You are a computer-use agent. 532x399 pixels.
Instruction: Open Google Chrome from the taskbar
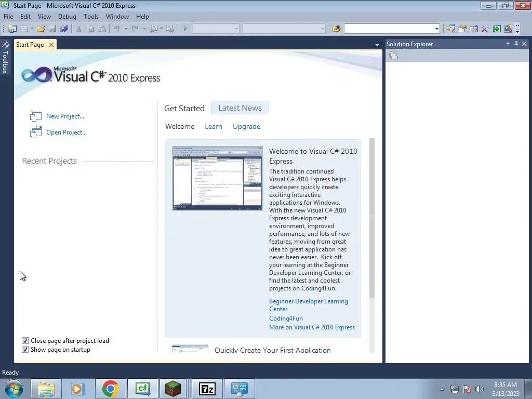tap(110, 389)
